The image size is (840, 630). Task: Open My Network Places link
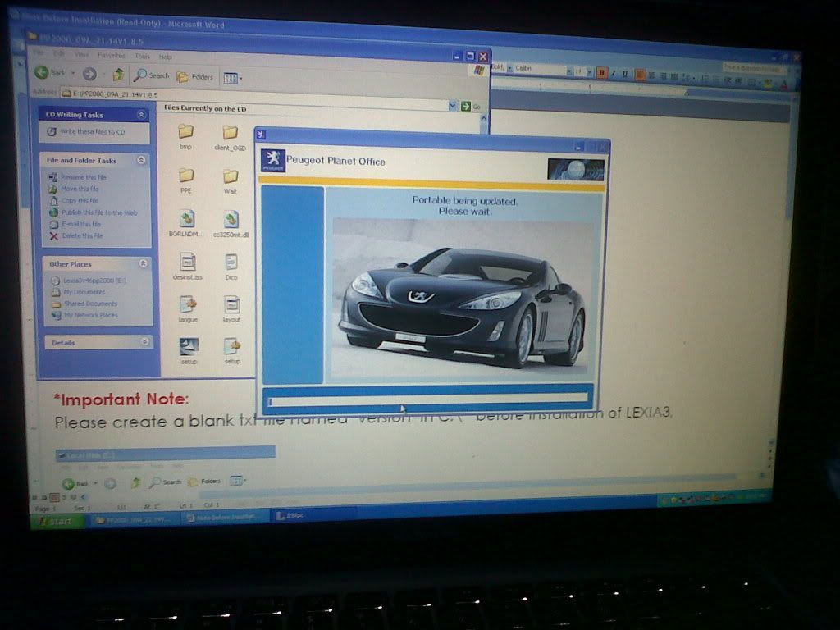coord(84,315)
